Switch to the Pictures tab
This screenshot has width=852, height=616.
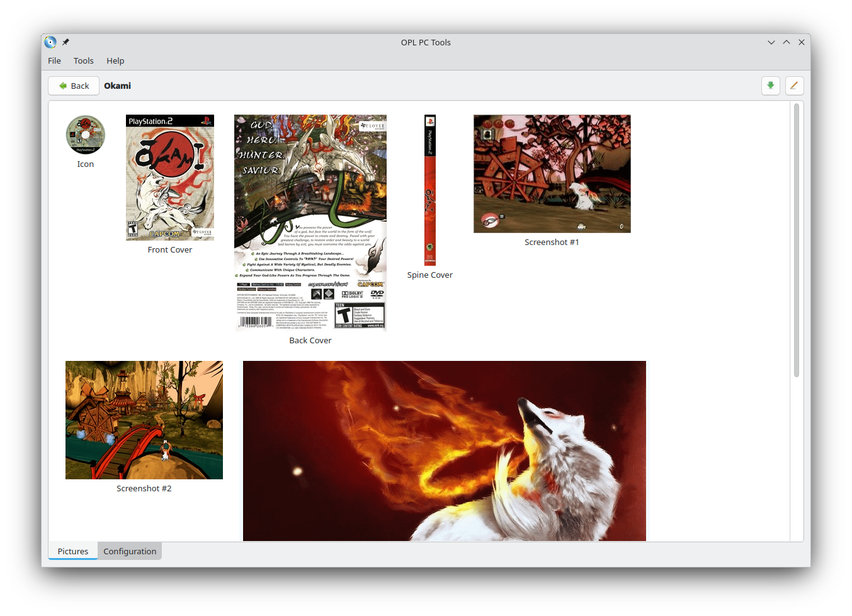73,551
